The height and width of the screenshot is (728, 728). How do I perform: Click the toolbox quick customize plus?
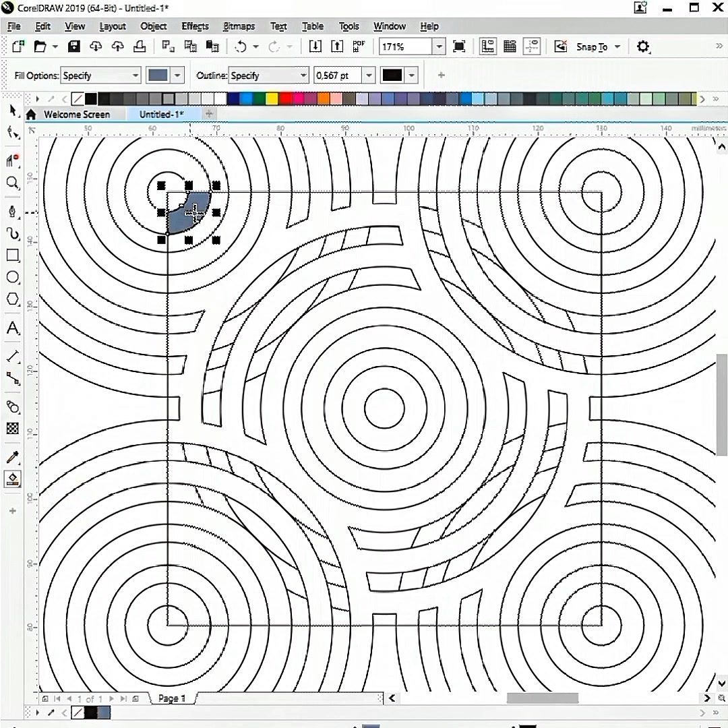(13, 511)
